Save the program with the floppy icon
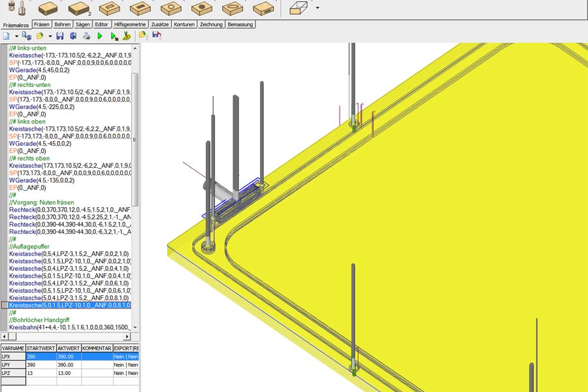Screen dimensions: 588x392 [x=60, y=36]
